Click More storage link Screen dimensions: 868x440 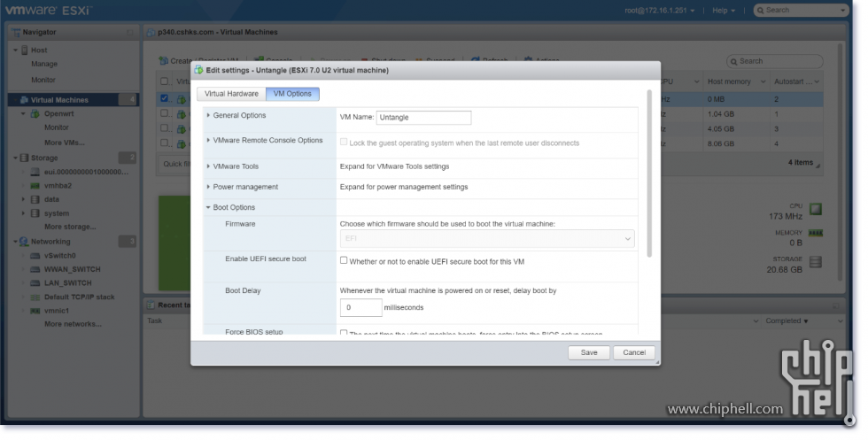[x=70, y=227]
